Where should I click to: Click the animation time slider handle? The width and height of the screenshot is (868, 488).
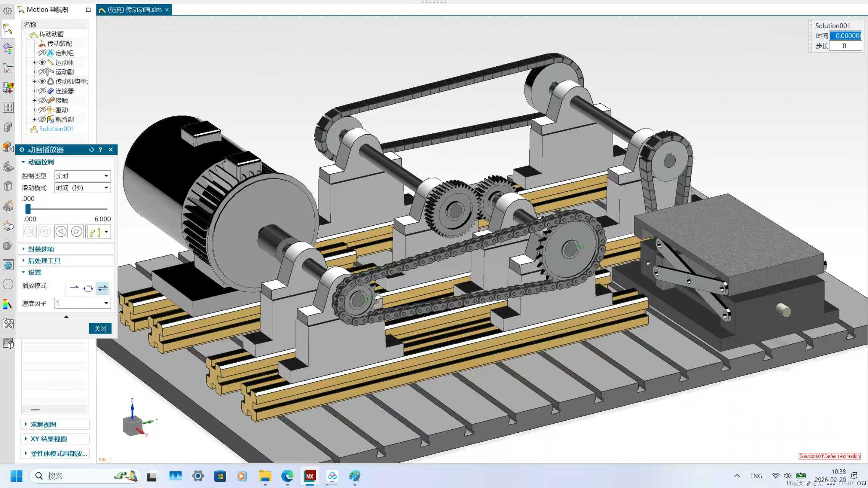28,209
